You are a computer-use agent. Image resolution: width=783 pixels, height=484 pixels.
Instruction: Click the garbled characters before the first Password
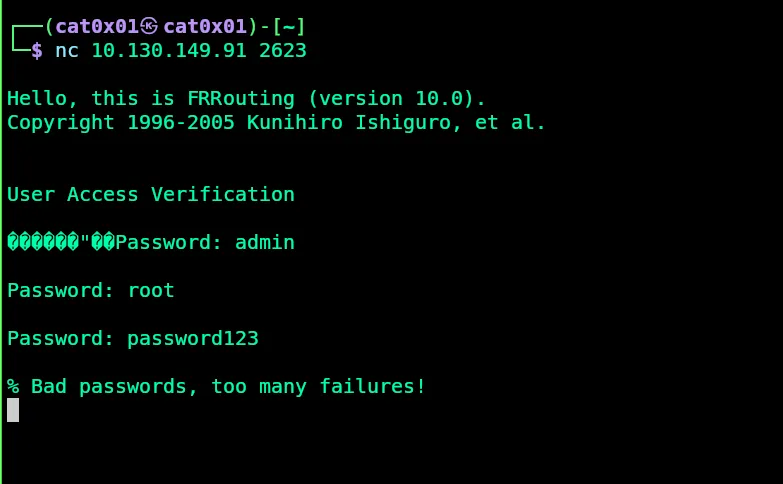(60, 242)
